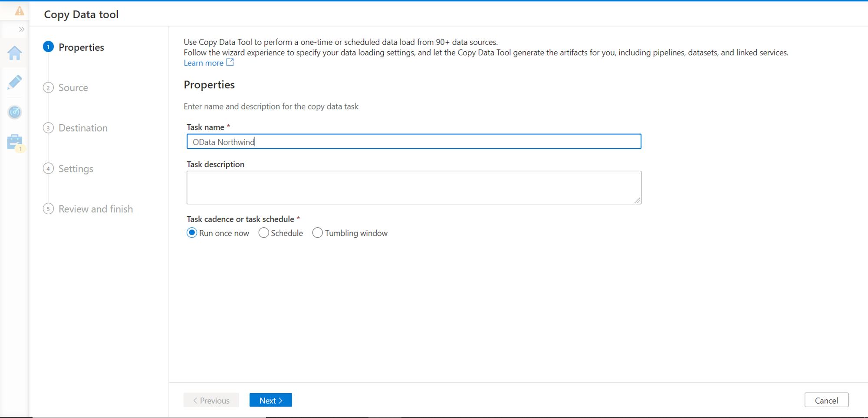Go to the Destination wizard step
This screenshot has height=418, width=868.
click(83, 128)
